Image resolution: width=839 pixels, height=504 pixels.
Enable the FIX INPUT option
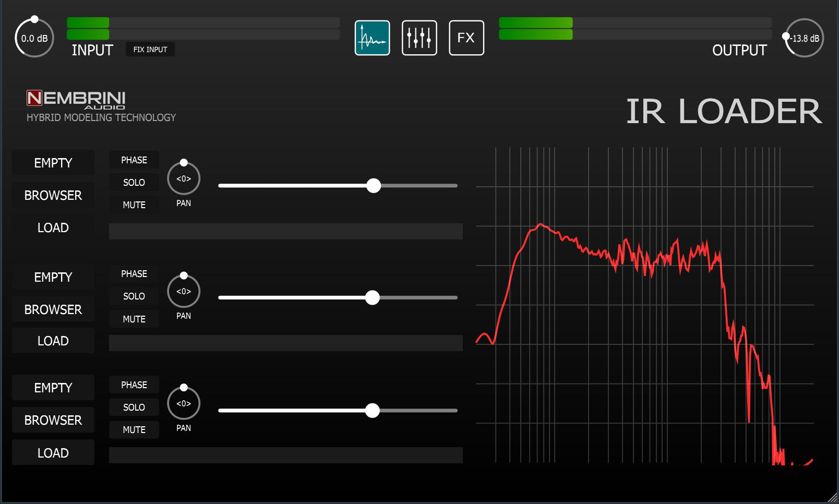click(x=150, y=50)
